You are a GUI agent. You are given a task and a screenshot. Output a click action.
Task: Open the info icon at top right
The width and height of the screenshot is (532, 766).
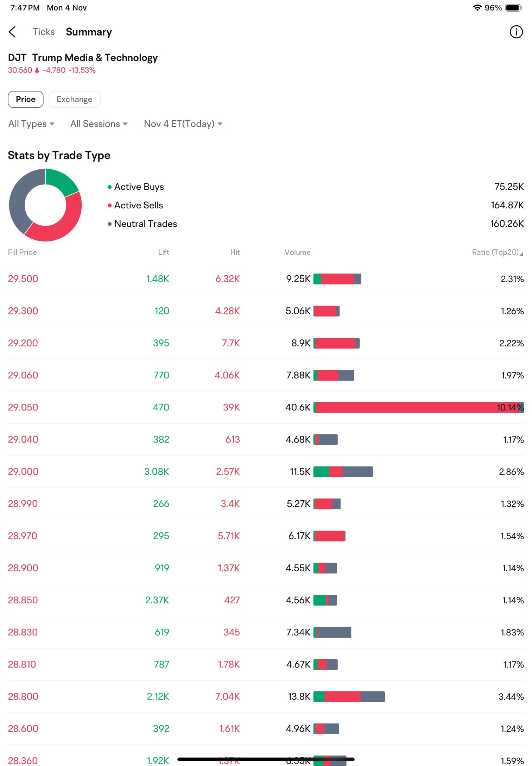click(x=516, y=32)
